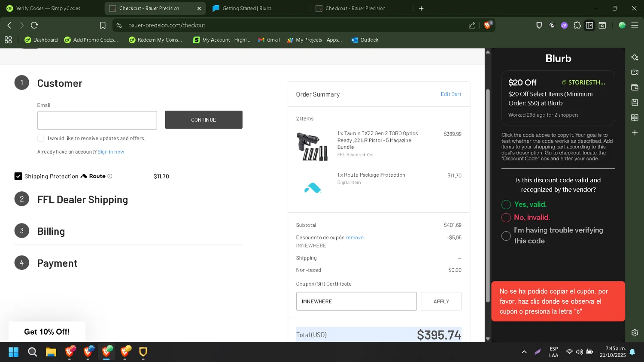Expand FFL Dealer Shipping step
Image resolution: width=644 pixels, height=362 pixels.
(x=82, y=199)
